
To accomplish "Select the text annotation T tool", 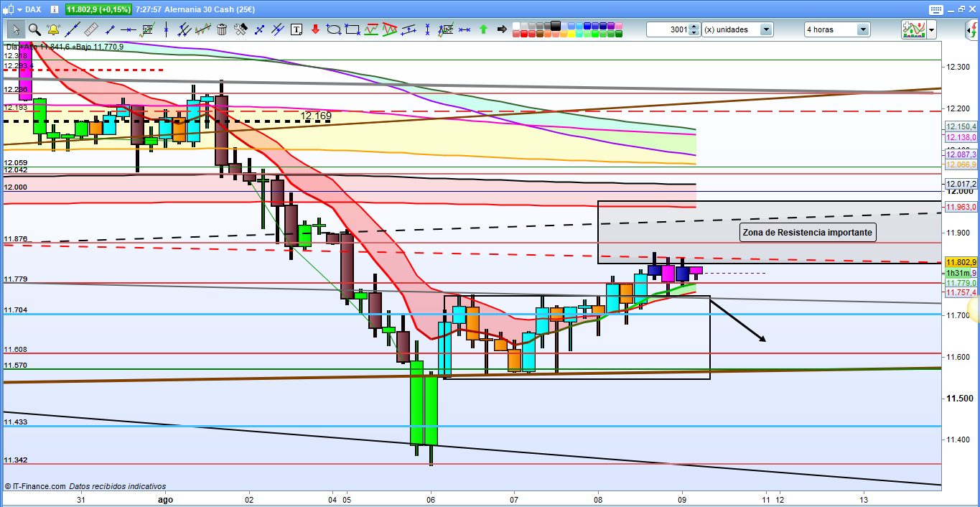I will tap(297, 29).
